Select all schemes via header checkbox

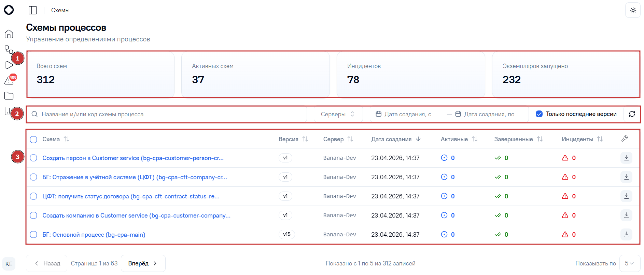[33, 139]
